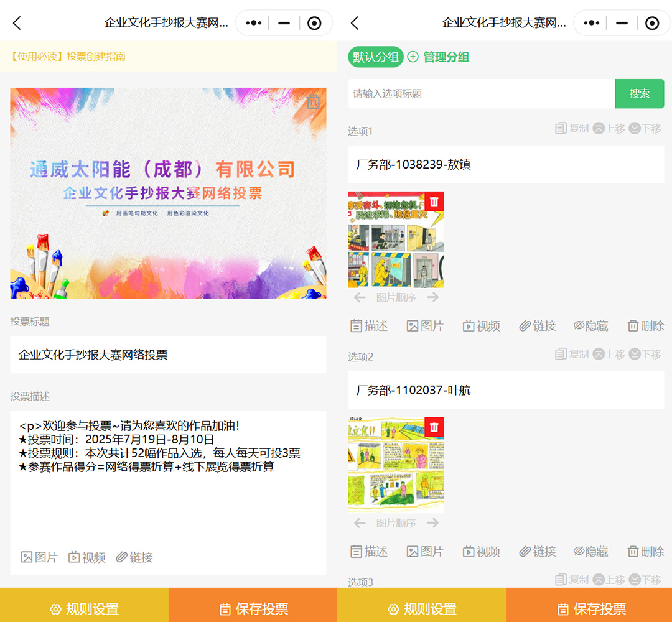Close the mini program from the banner screen
This screenshot has width=672, height=622.
[x=314, y=23]
